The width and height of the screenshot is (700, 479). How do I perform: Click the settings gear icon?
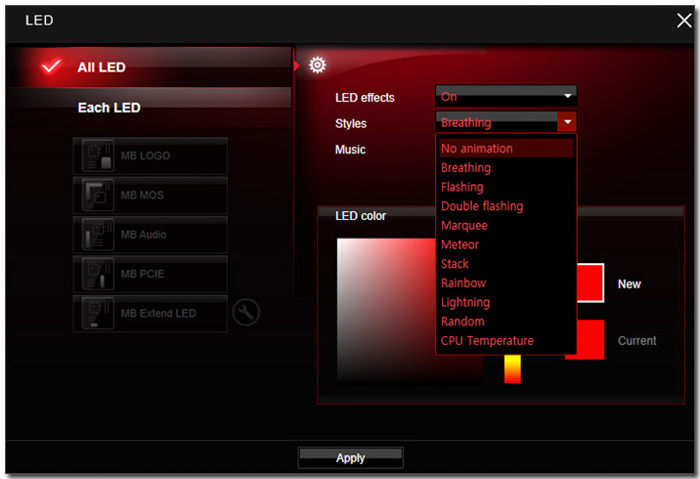(x=317, y=65)
